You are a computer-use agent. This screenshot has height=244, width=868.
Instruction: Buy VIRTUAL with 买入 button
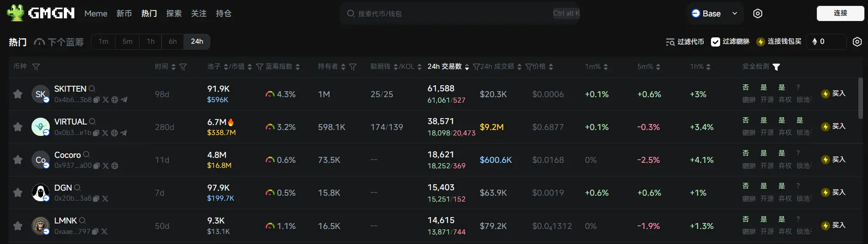[834, 126]
